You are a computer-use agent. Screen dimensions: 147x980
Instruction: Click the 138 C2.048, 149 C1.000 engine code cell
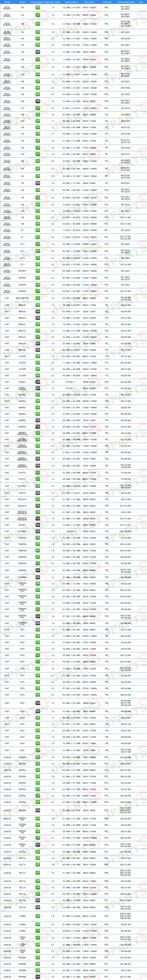pyautogui.click(x=125, y=751)
